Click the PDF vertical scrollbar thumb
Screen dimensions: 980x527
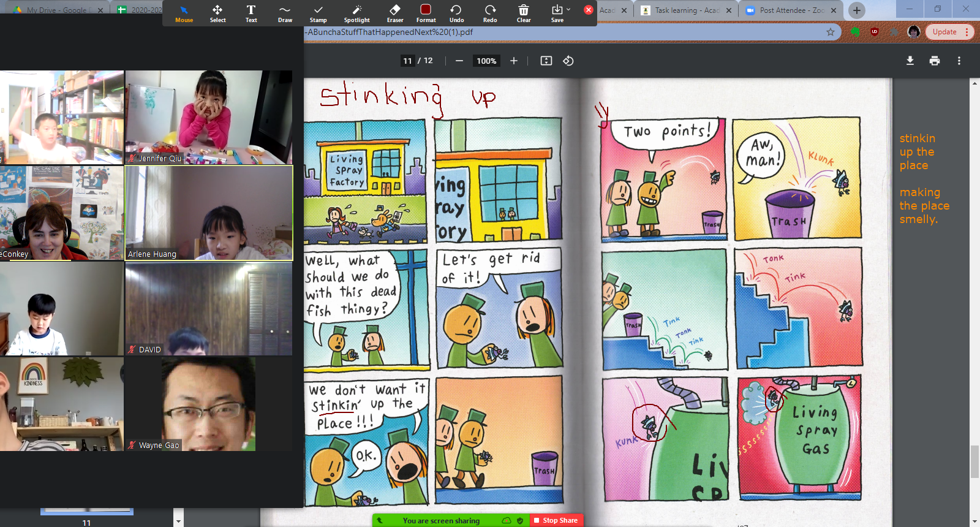point(974,462)
